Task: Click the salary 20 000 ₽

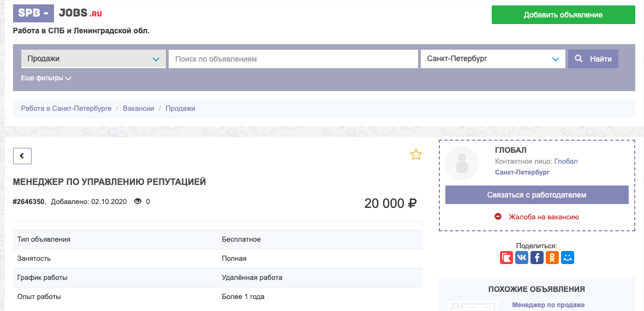Action: 391,204
